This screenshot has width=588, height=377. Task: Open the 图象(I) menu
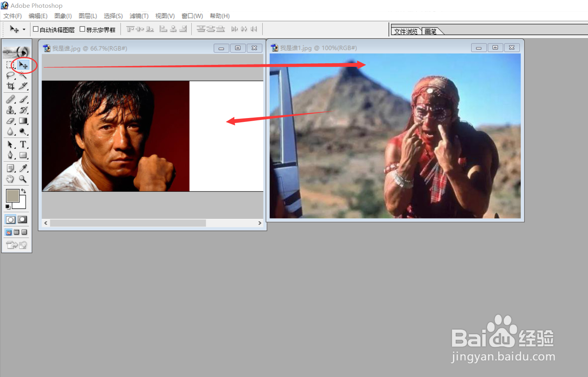pos(63,16)
